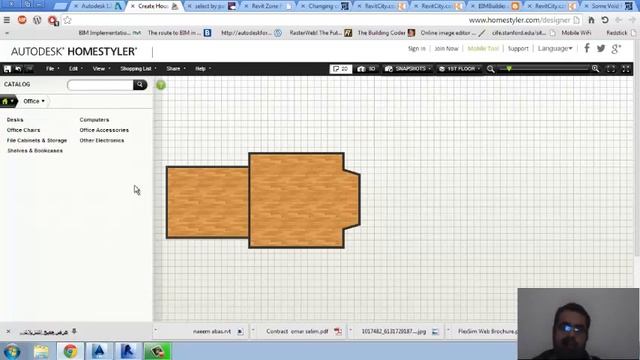Open the Language dropdown
Viewport: 640px width, 360px height.
coord(555,48)
